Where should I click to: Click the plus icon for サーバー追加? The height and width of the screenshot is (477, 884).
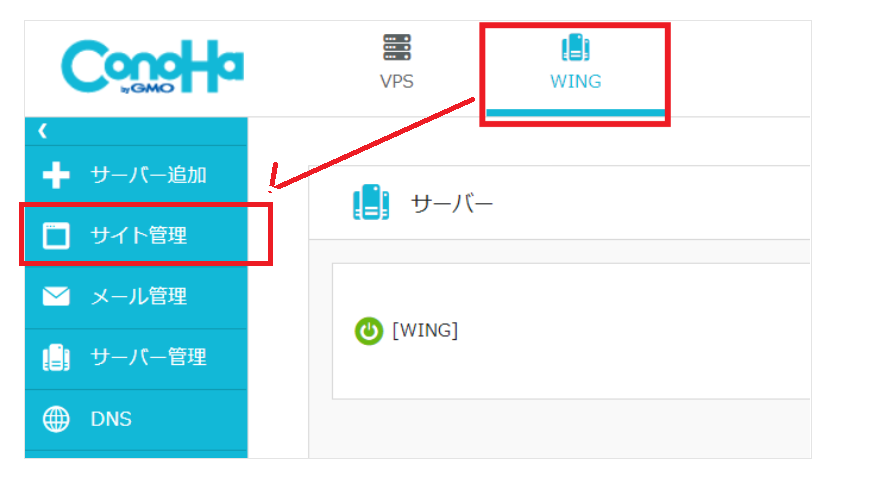click(x=56, y=175)
